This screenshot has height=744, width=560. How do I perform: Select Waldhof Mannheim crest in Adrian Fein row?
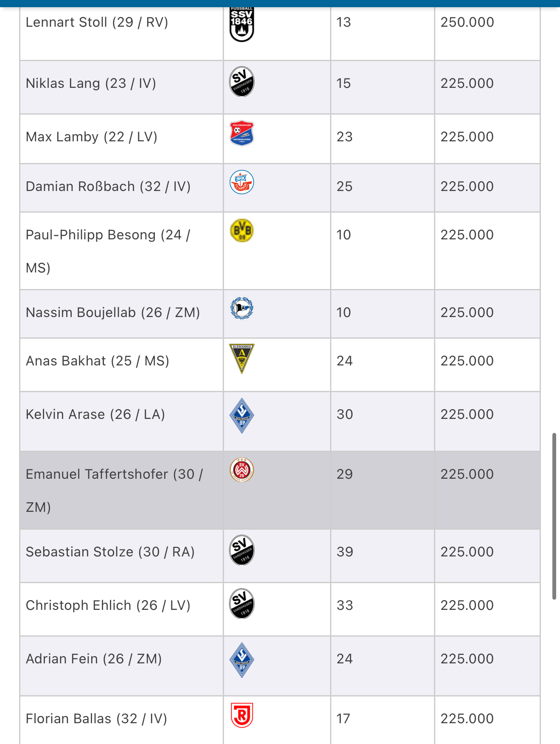(242, 660)
